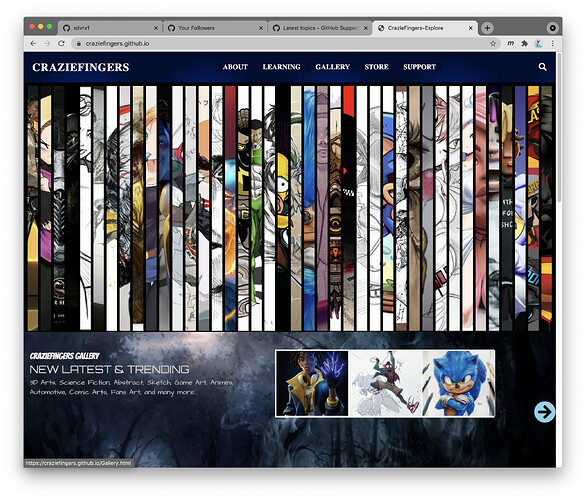Screen dimensions: 587x500
Task: Open the Chrome three-dot menu
Action: click(553, 43)
